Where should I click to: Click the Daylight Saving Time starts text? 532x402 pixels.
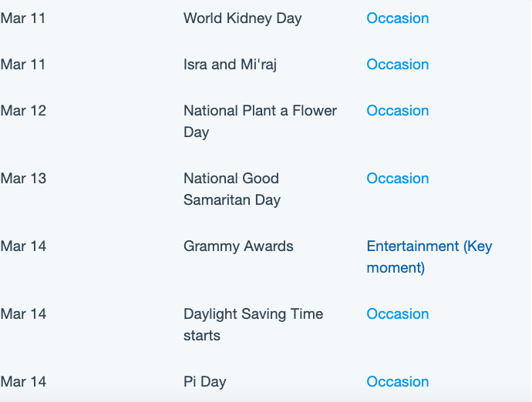(x=254, y=325)
